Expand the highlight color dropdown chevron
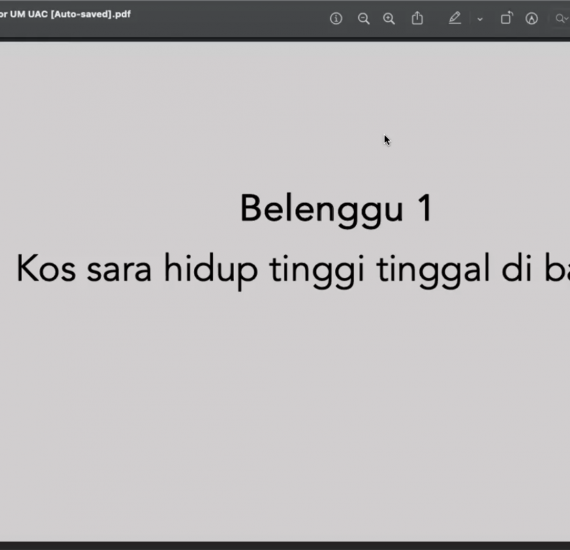The width and height of the screenshot is (570, 550). (480, 19)
